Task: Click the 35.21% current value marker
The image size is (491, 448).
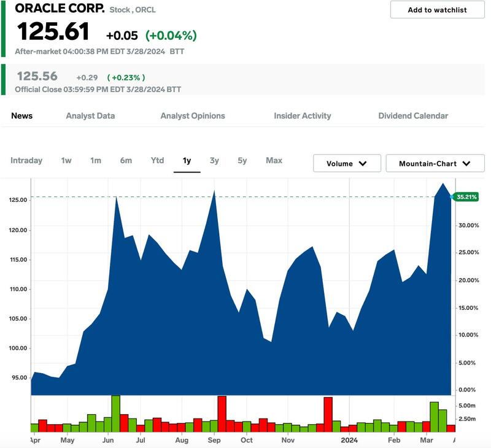Action: point(466,197)
